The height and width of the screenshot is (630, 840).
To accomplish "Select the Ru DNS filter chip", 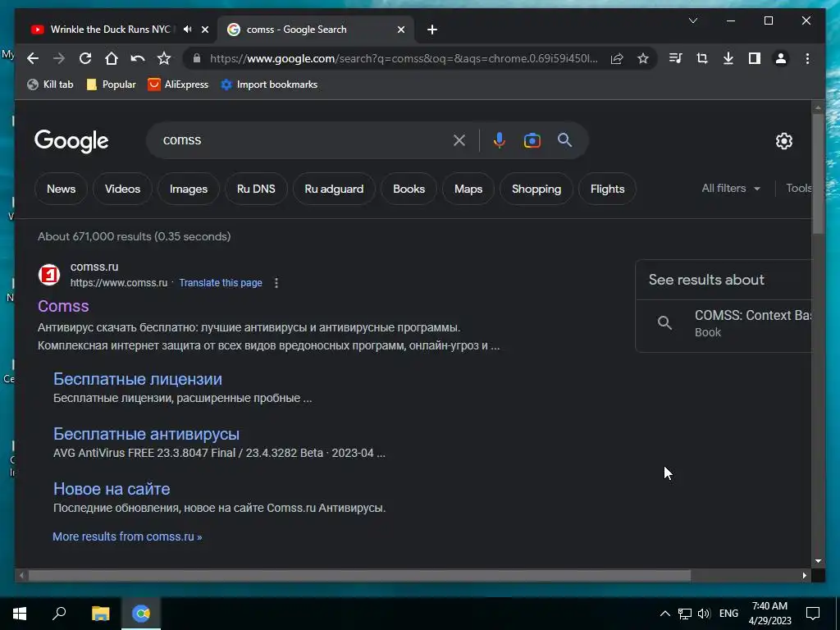I will (x=256, y=189).
